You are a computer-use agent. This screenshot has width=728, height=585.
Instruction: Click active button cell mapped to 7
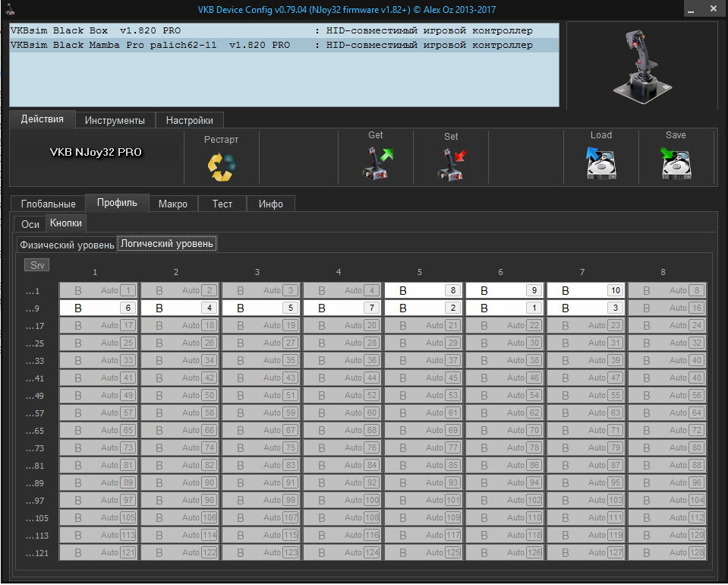tap(342, 308)
